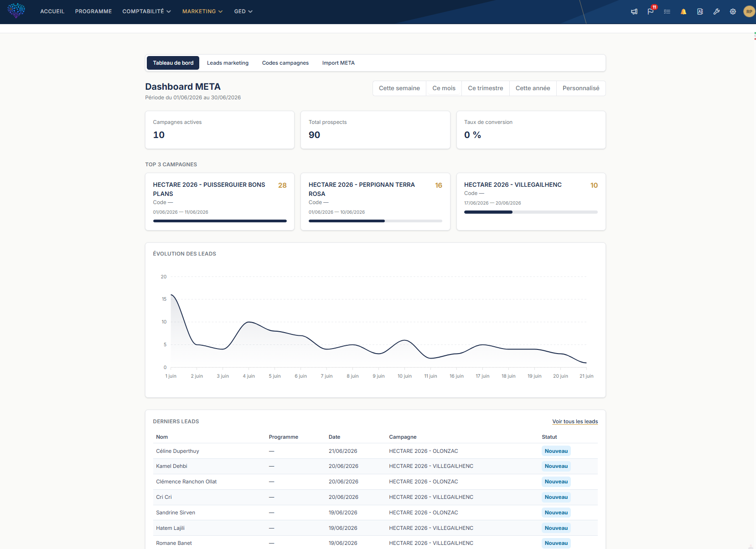Follow the Voir tous les leads link
Image resolution: width=756 pixels, height=549 pixels.
(x=575, y=421)
